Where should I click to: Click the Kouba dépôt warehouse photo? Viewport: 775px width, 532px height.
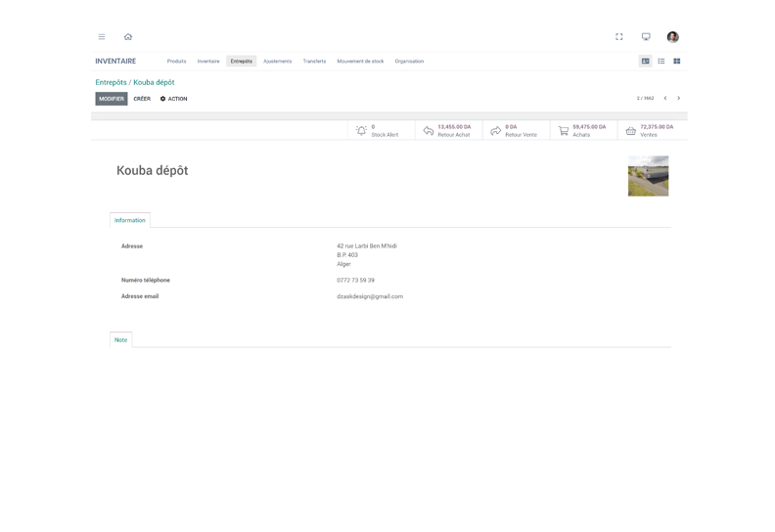pyautogui.click(x=648, y=176)
